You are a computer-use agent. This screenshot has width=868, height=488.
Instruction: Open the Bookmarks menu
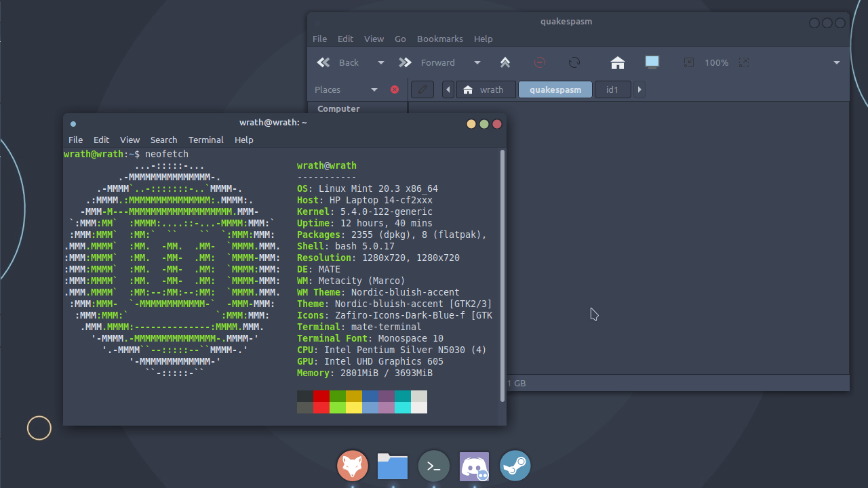coord(440,39)
